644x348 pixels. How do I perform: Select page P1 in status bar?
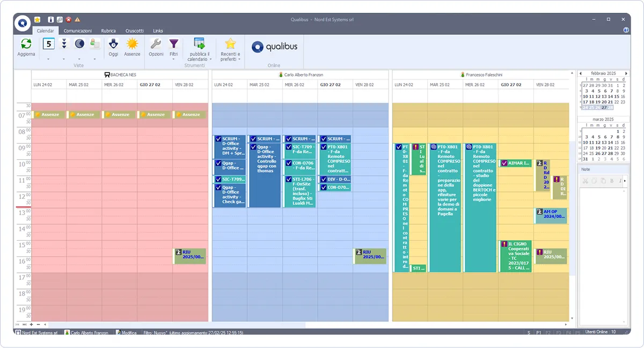pos(538,333)
